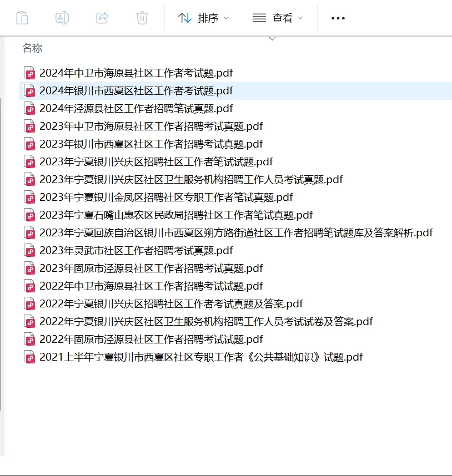Click PDF icon of 2024年中卫市海原县社区工作者考试题
Viewport: 452px width, 476px height.
click(x=29, y=73)
